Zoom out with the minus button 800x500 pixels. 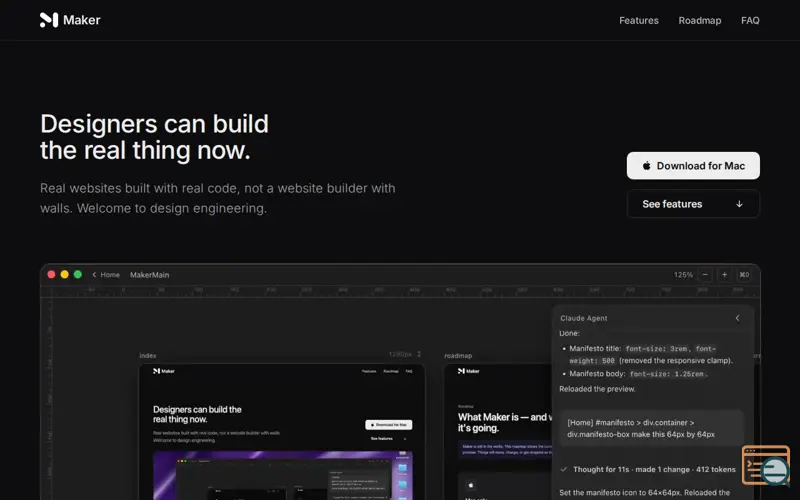pyautogui.click(x=705, y=274)
